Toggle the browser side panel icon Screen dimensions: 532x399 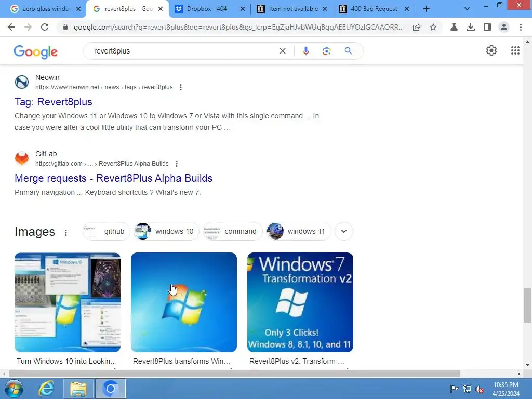[487, 27]
